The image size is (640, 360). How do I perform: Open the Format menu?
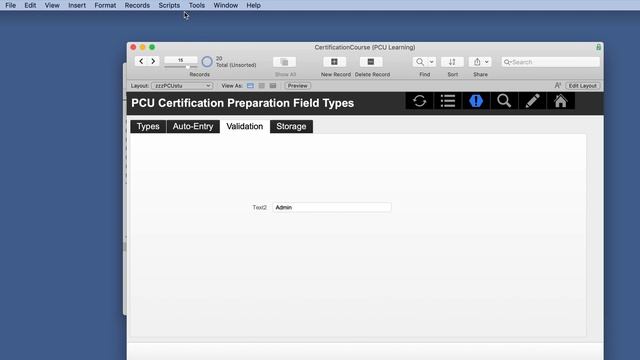click(105, 5)
